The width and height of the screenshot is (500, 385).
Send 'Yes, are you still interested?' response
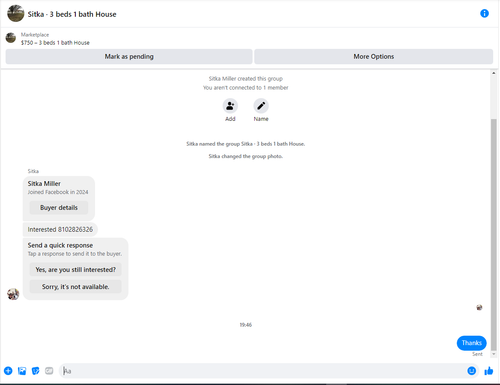pos(76,269)
